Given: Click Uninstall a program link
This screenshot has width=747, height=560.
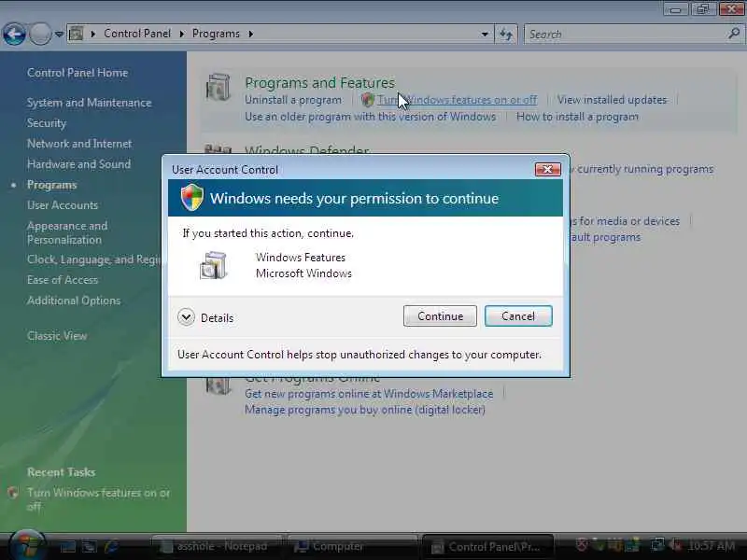Looking at the screenshot, I should pos(293,100).
